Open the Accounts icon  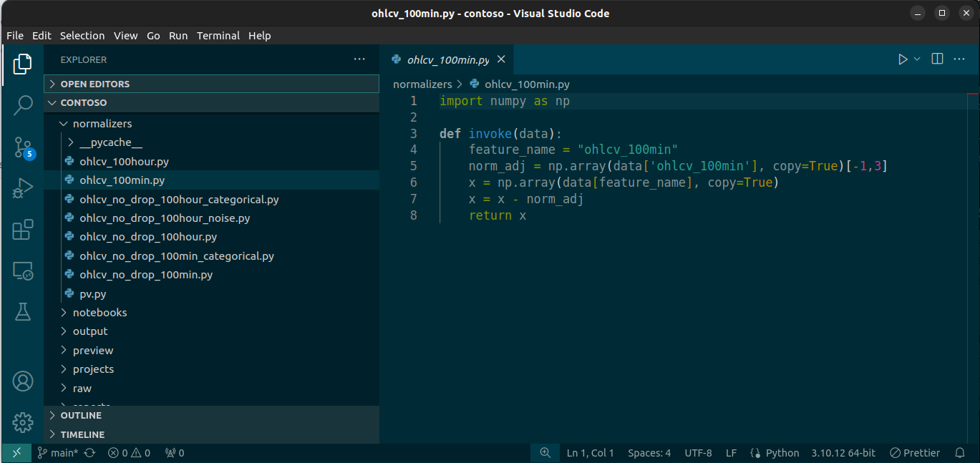pos(23,381)
